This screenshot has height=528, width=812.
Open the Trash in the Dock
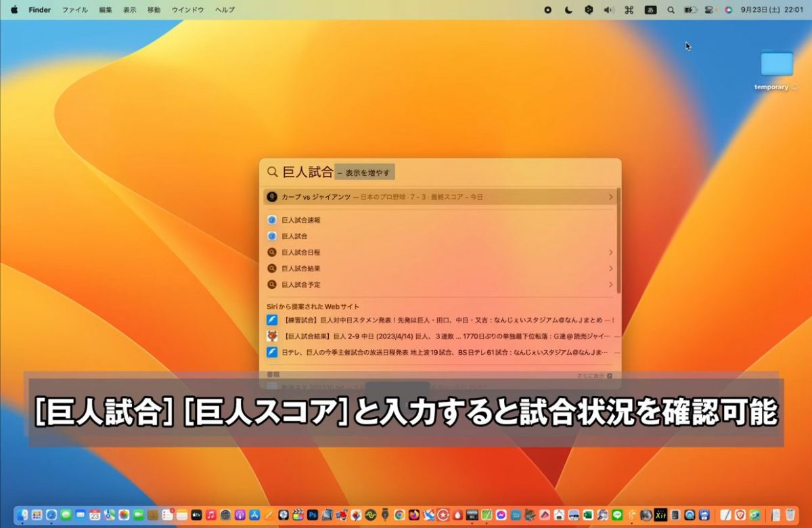pyautogui.click(x=790, y=515)
